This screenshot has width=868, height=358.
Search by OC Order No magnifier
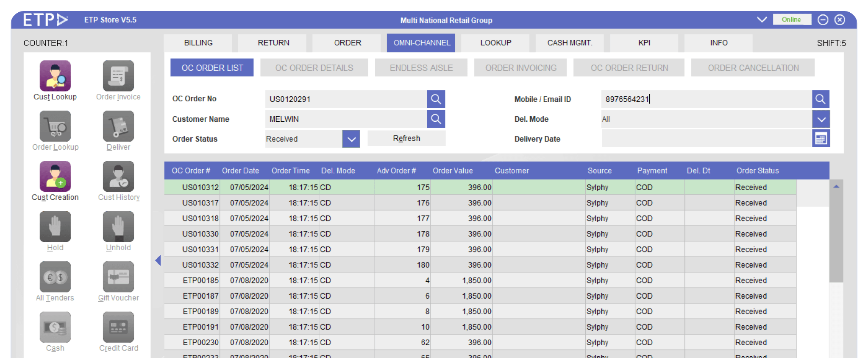436,99
